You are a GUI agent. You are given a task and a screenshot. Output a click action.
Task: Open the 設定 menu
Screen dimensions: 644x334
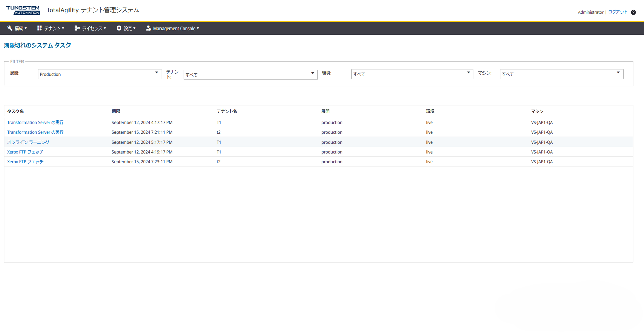126,29
